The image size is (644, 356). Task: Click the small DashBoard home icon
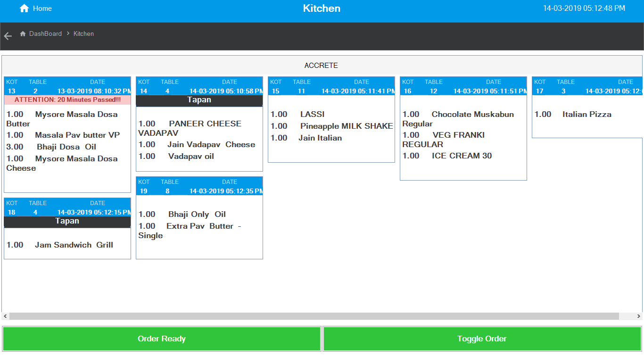click(23, 34)
